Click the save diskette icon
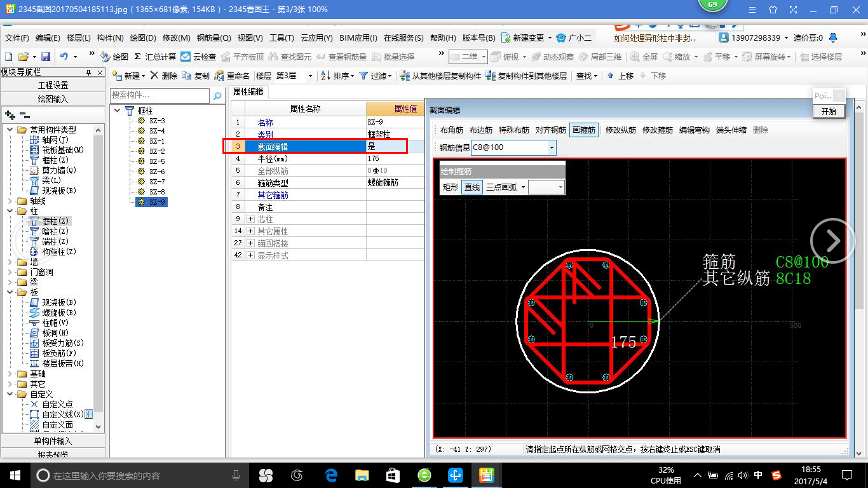This screenshot has width=868, height=488. (46, 57)
